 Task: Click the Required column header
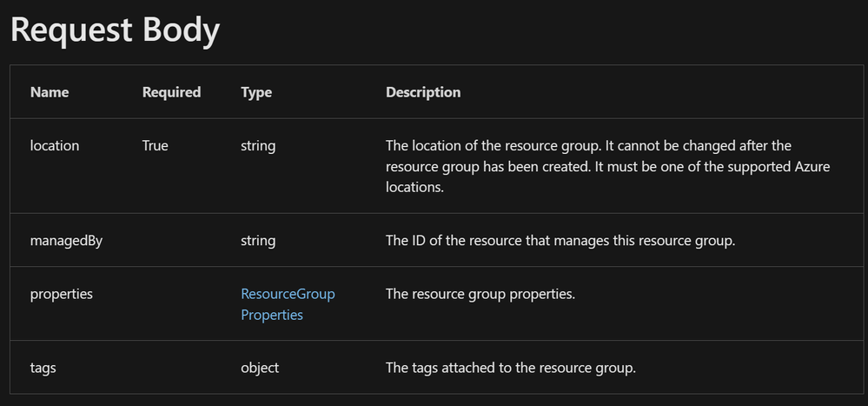[171, 92]
